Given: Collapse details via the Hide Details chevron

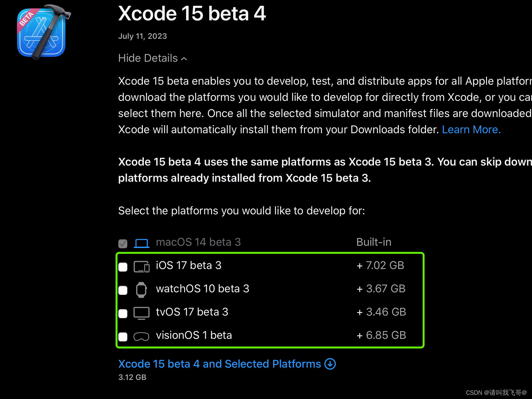Looking at the screenshot, I should (148, 58).
